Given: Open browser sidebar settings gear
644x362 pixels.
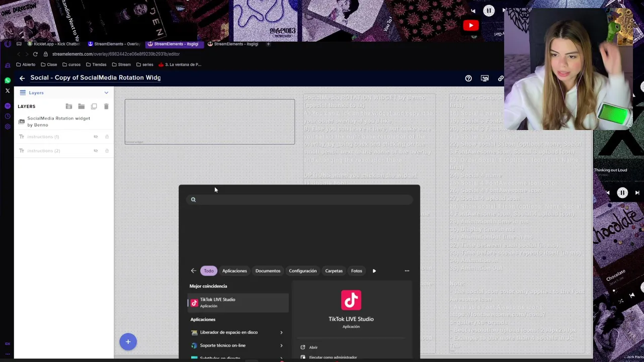Looking at the screenshot, I should [8, 127].
